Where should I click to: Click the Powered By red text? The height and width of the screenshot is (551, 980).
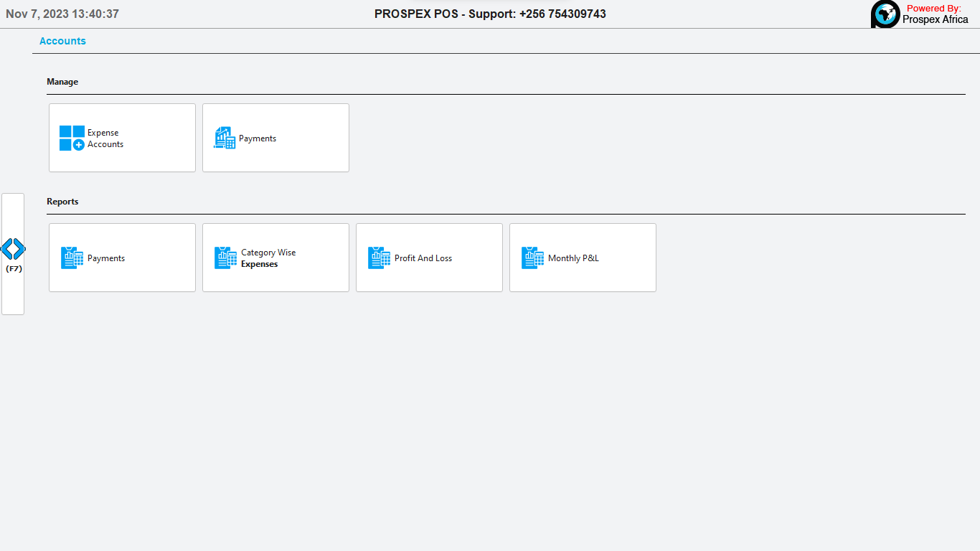tap(933, 9)
